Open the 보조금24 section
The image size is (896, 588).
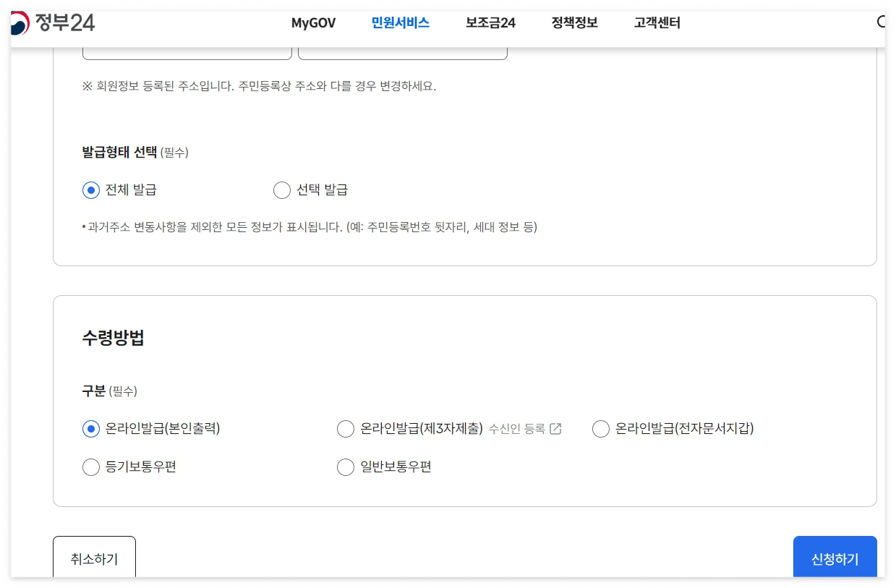[x=490, y=22]
